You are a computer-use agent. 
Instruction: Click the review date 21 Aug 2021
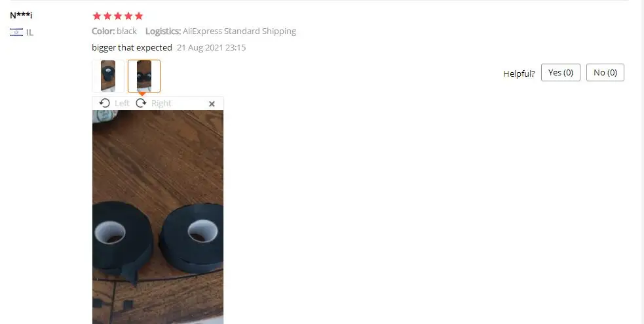pyautogui.click(x=212, y=47)
